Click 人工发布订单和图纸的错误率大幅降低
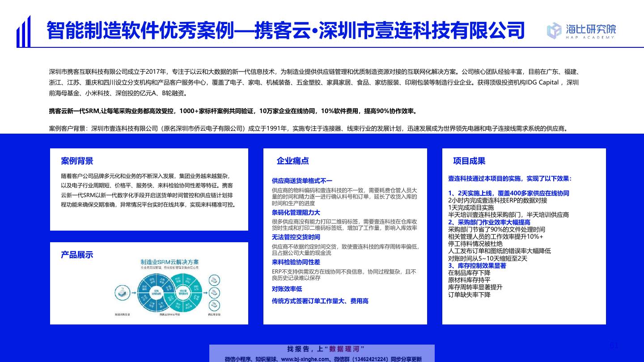Image resolution: width=644 pixels, height=362 pixels. (500, 251)
